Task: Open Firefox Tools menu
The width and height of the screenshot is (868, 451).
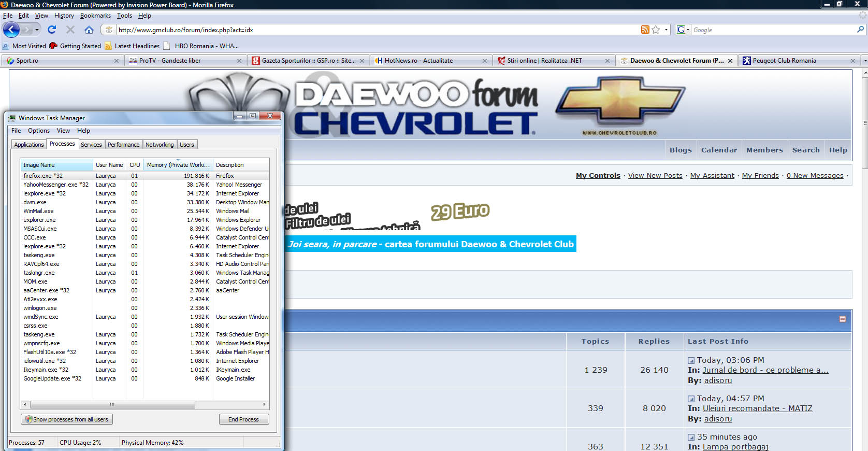Action: tap(124, 16)
